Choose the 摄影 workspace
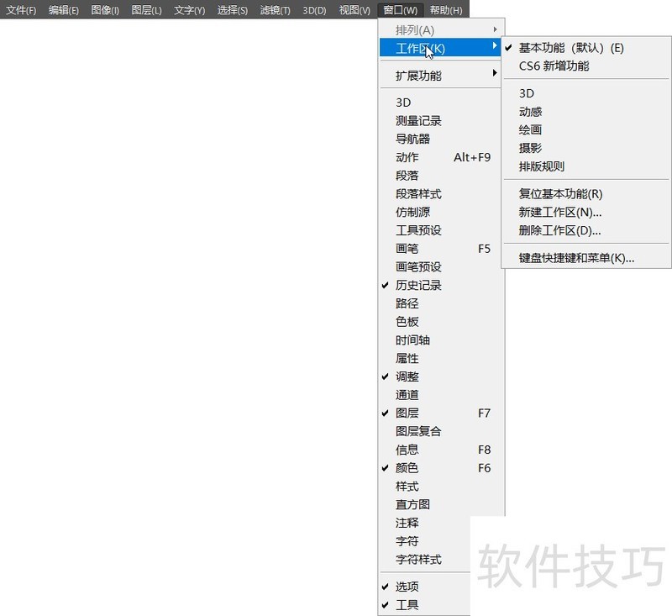The height and width of the screenshot is (616, 672). [x=530, y=148]
